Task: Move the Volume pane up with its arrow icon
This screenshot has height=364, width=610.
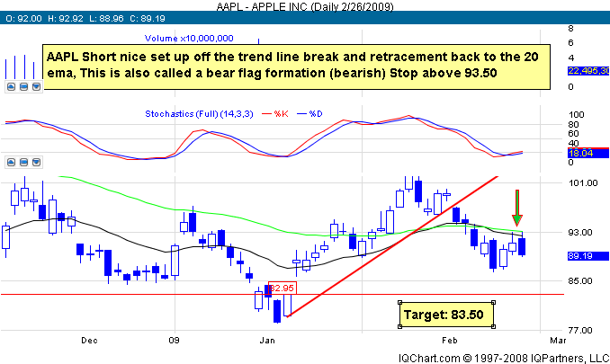Action: [12, 86]
